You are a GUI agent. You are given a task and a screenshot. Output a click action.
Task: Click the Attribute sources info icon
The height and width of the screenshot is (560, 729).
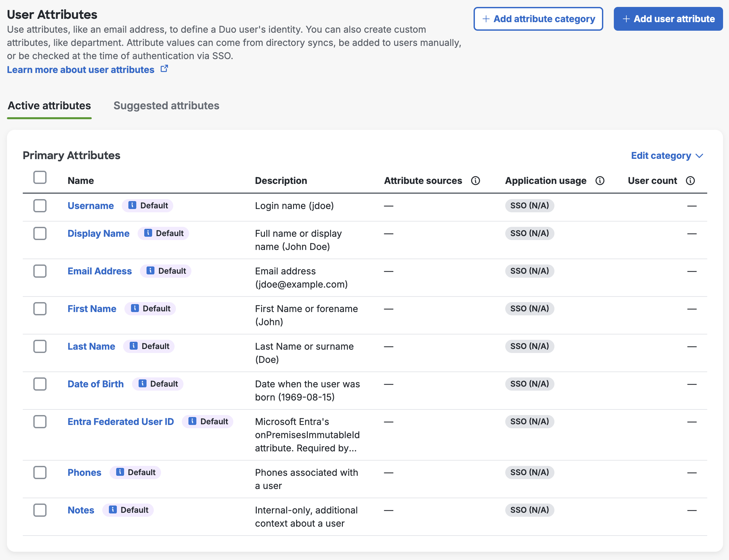click(x=475, y=181)
